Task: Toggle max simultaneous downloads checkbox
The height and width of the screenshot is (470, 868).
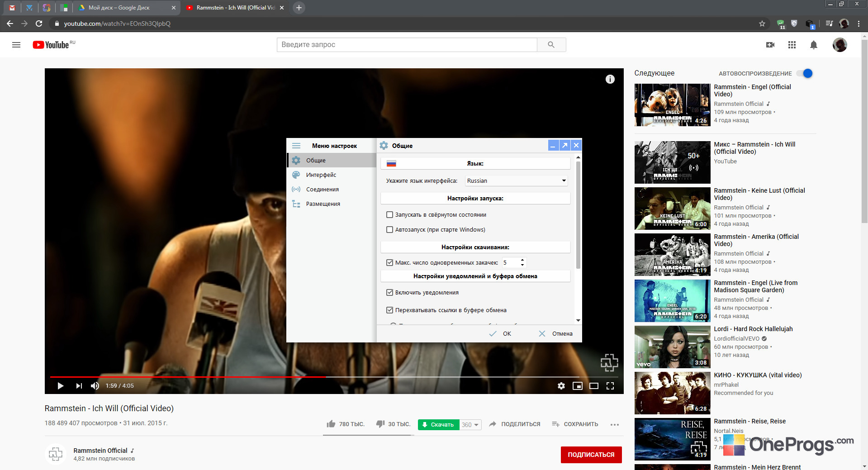Action: point(389,262)
